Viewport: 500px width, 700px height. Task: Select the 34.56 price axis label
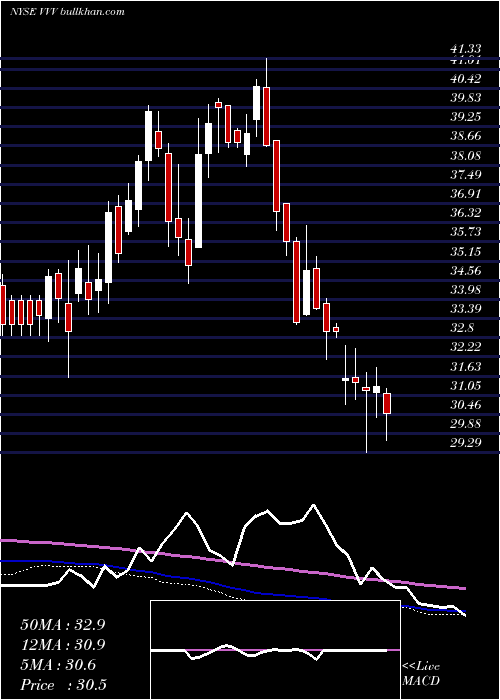[466, 271]
